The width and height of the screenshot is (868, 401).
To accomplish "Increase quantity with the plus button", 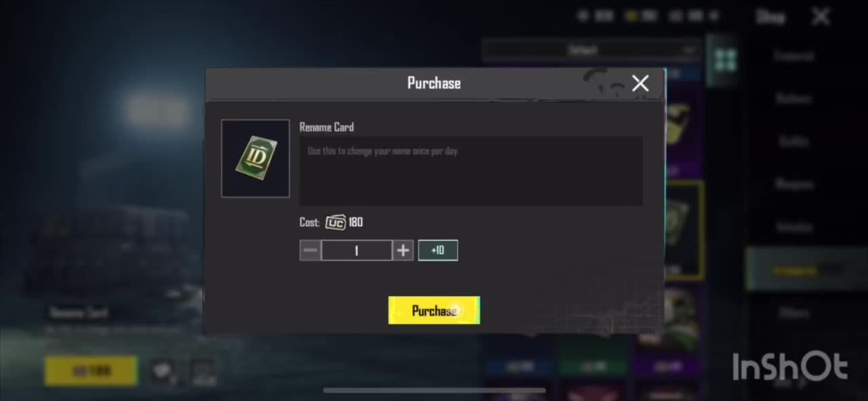I will 403,251.
